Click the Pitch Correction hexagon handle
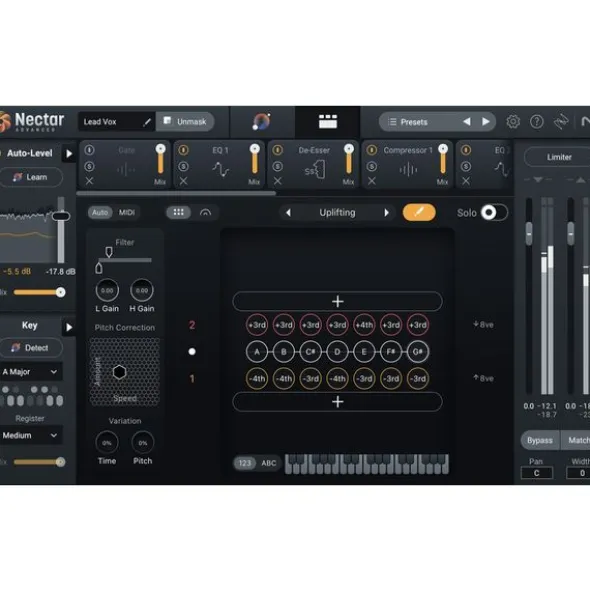590x591 pixels. (119, 372)
